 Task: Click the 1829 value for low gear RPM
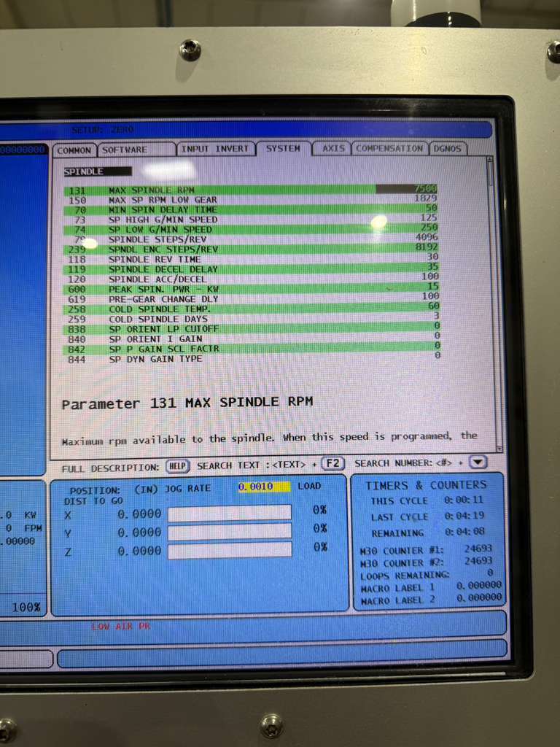point(425,198)
